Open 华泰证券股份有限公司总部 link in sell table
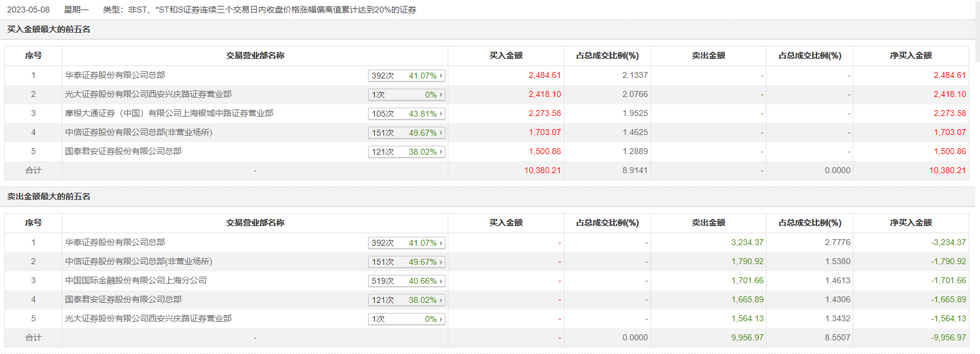980x354 pixels. (x=115, y=242)
